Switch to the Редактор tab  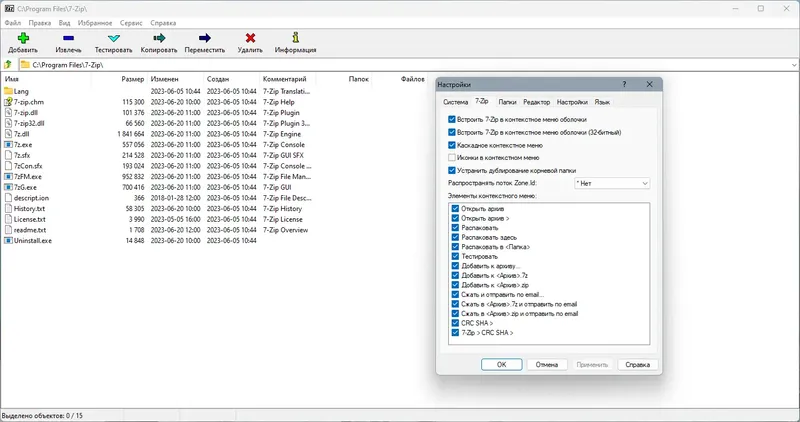pyautogui.click(x=537, y=102)
